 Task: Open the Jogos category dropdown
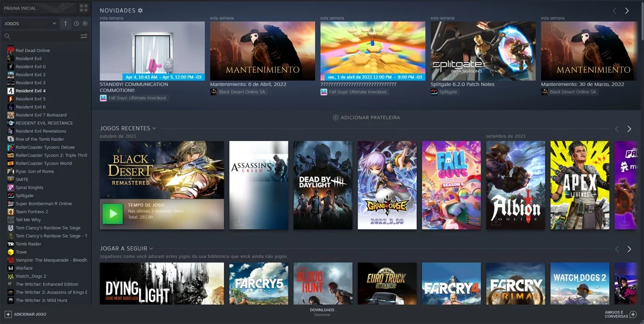click(30, 23)
